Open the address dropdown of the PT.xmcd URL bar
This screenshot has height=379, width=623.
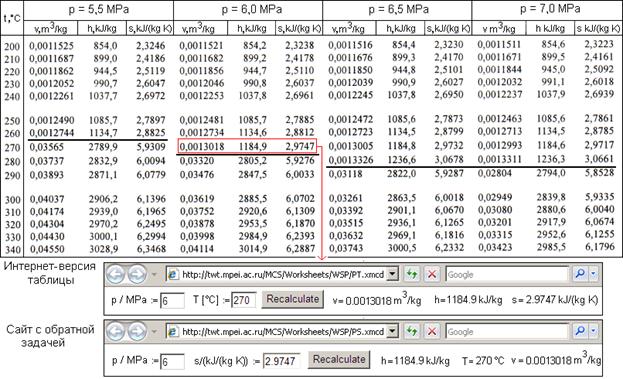click(x=392, y=274)
